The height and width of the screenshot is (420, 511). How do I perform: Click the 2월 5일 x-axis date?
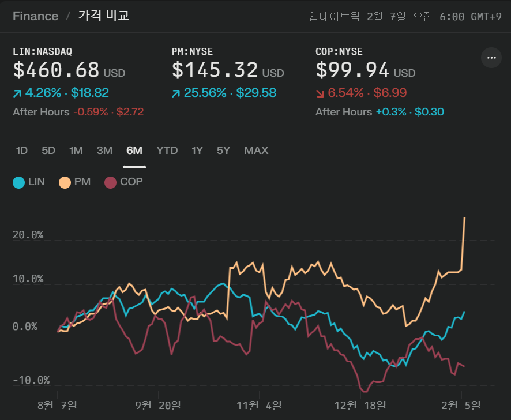[x=461, y=406]
